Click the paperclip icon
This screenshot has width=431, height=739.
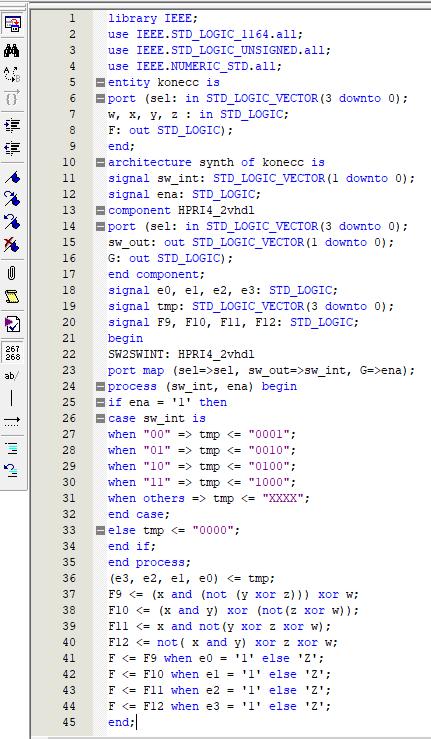click(12, 273)
